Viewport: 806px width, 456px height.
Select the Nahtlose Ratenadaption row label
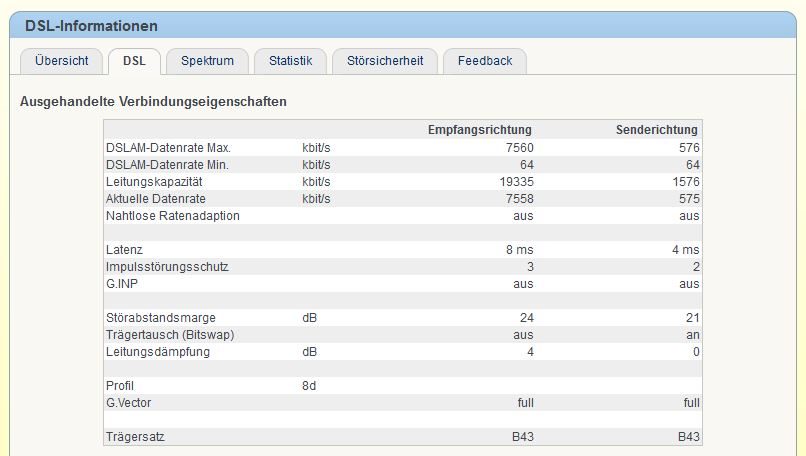[x=172, y=216]
